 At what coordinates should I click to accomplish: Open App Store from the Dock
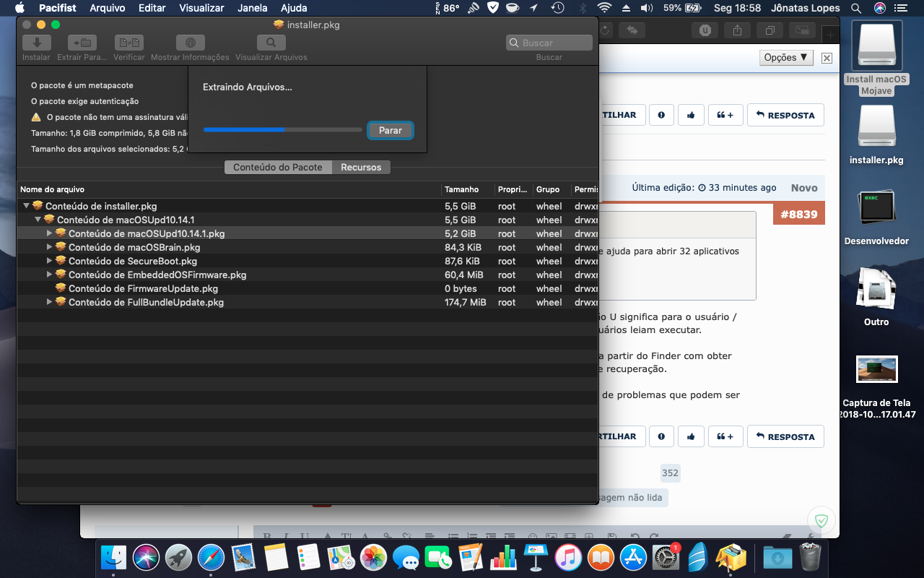coord(633,557)
